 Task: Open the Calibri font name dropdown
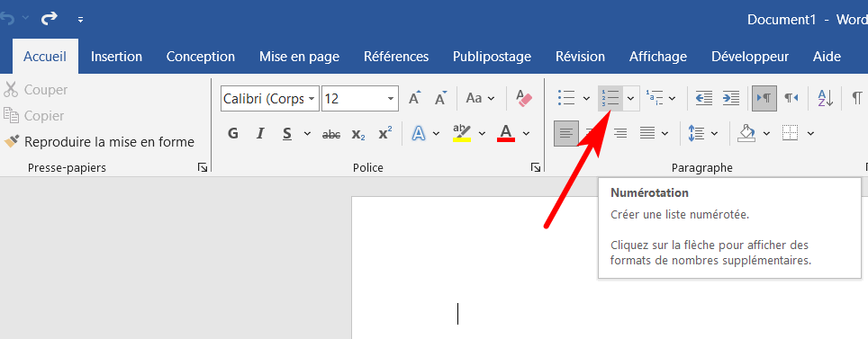coord(312,99)
